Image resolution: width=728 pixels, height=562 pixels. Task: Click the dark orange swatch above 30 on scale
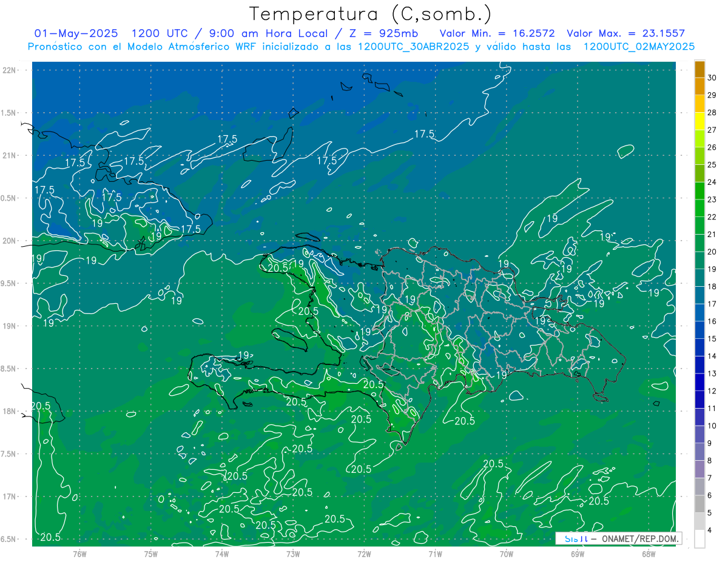[x=700, y=69]
